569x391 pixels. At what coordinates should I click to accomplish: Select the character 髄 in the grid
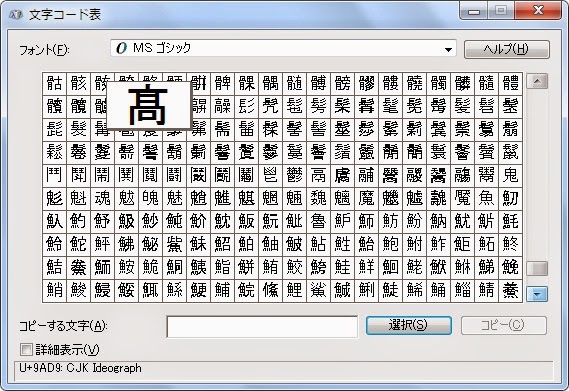294,84
